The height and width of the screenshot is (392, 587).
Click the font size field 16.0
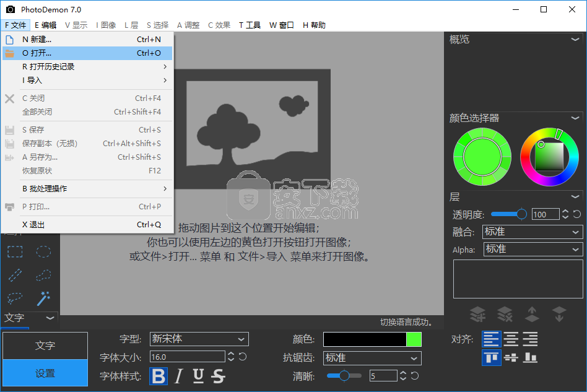187,357
